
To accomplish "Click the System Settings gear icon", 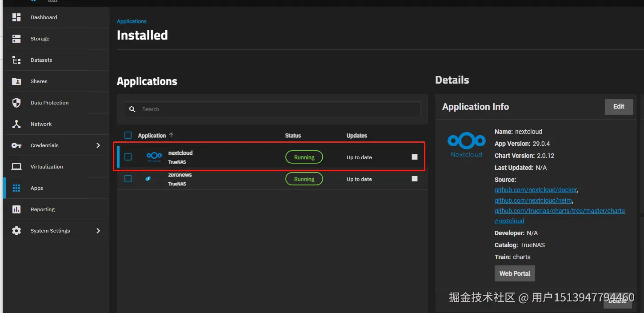I will point(16,231).
